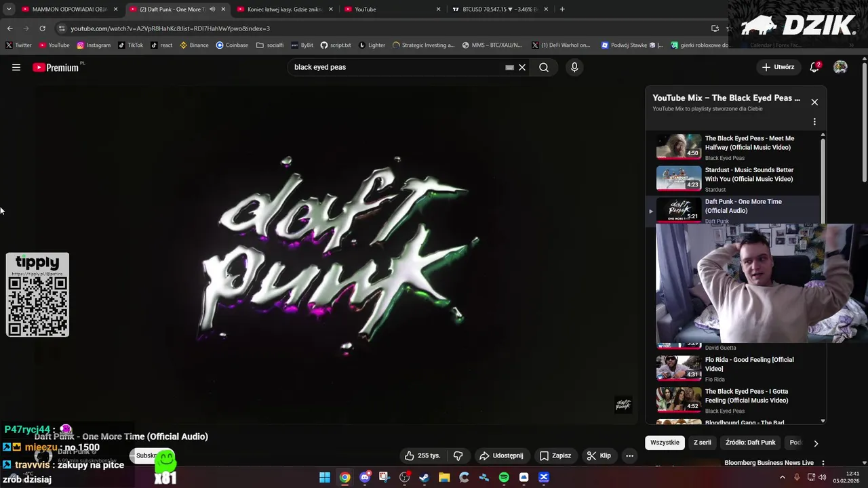
Task: Open on-screen keyboard icon in search box
Action: pos(509,67)
